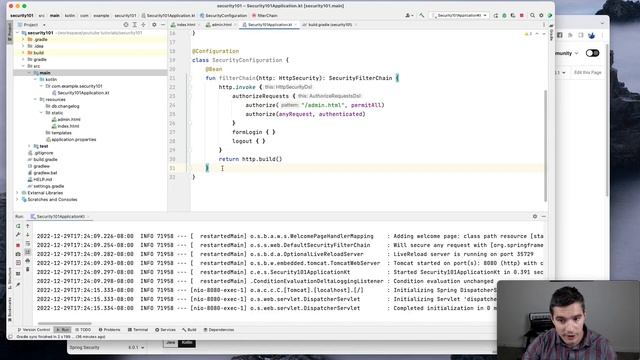Image resolution: width=640 pixels, height=360 pixels.
Task: Open Search Everywhere magnifier icon
Action: tap(532, 16)
